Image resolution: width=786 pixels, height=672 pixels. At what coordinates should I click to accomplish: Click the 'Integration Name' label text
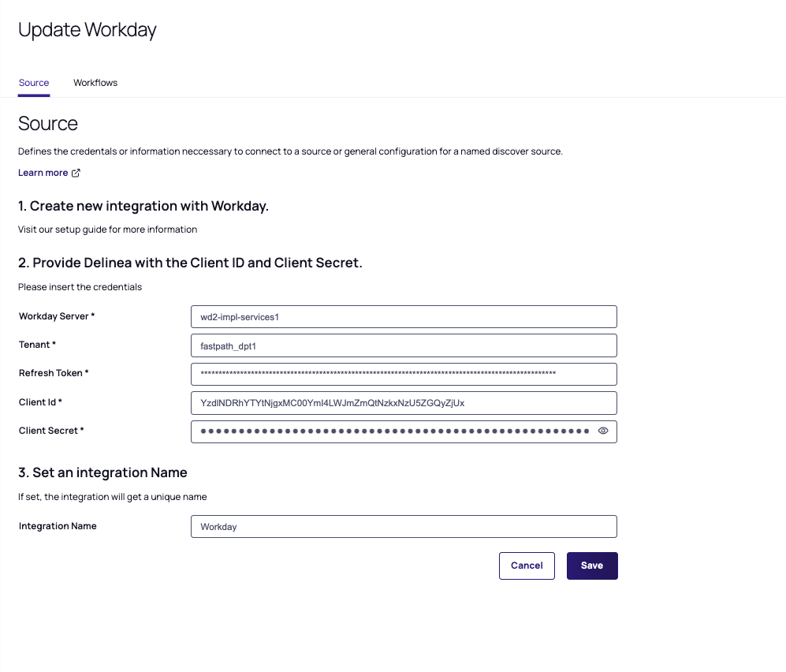[x=58, y=526]
